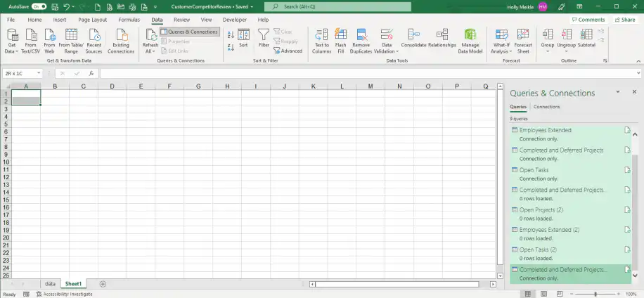This screenshot has width=644, height=298.
Task: Switch to the Insert tab
Action: click(60, 20)
